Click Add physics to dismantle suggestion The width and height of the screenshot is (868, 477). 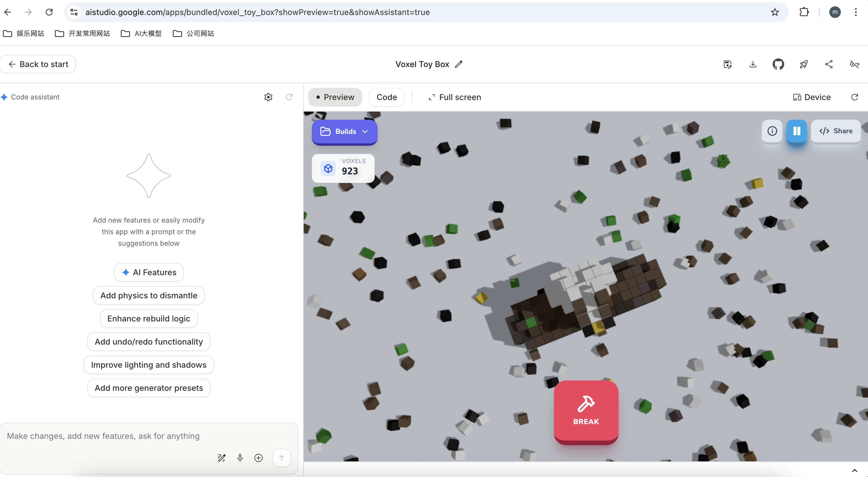tap(149, 295)
